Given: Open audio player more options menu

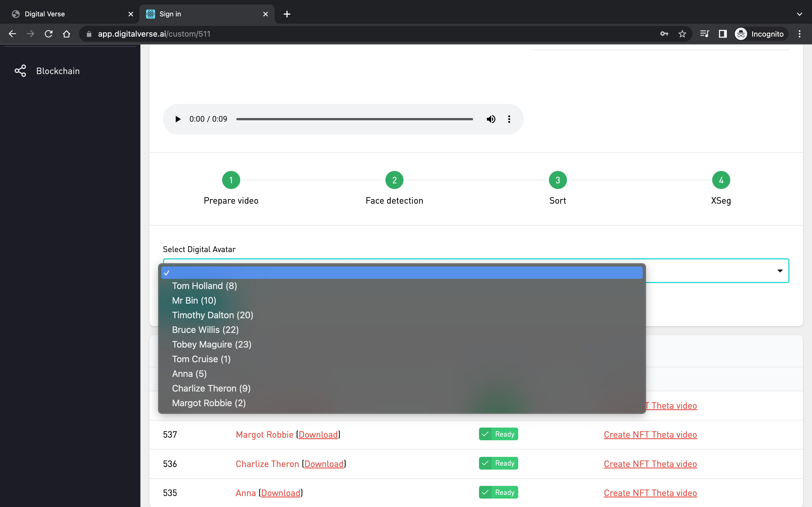Looking at the screenshot, I should point(509,119).
